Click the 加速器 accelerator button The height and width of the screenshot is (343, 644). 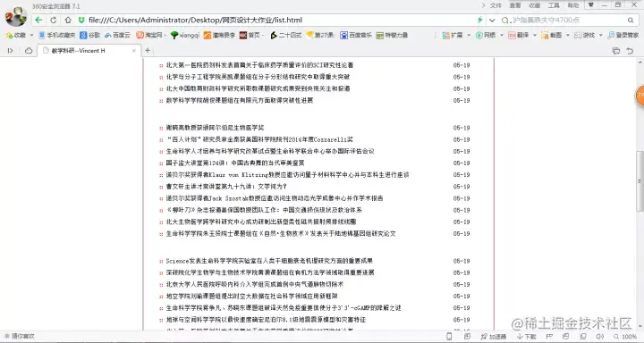point(494,337)
